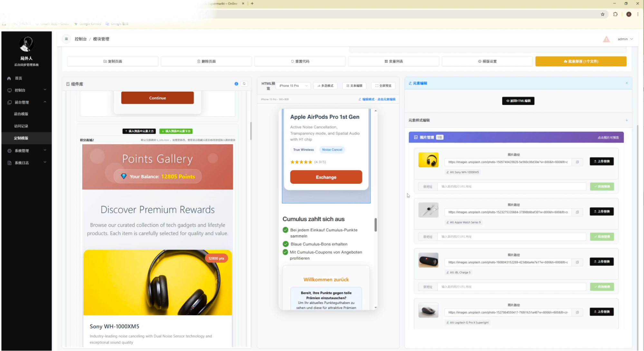Click 删除页面 button
644x351 pixels.
(207, 61)
